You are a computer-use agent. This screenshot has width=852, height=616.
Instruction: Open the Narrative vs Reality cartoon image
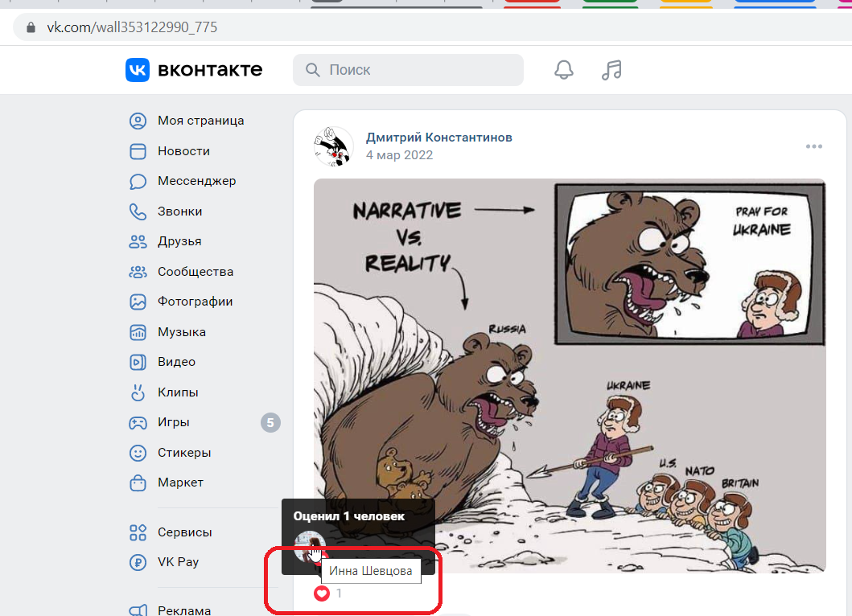[570, 376]
